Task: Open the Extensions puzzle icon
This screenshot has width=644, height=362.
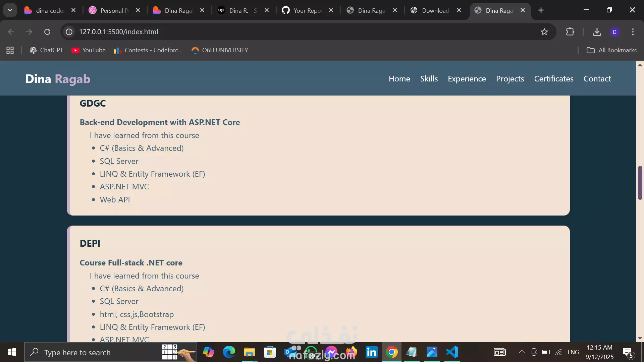Action: tap(570, 32)
